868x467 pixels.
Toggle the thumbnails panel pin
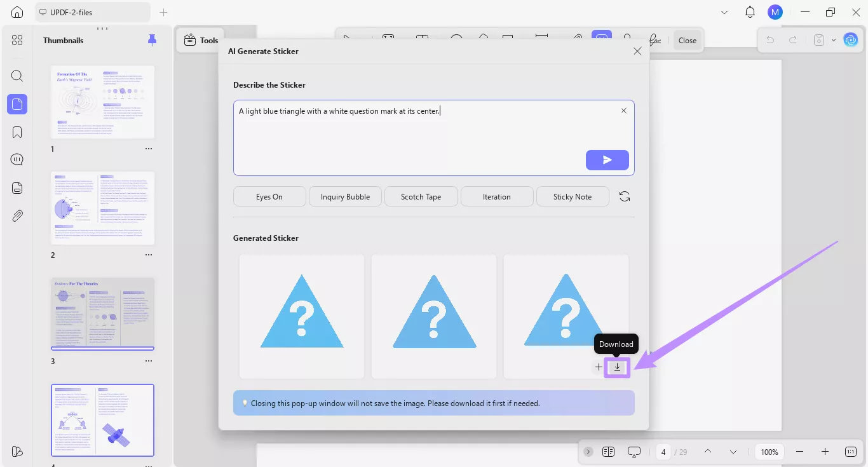tap(152, 39)
